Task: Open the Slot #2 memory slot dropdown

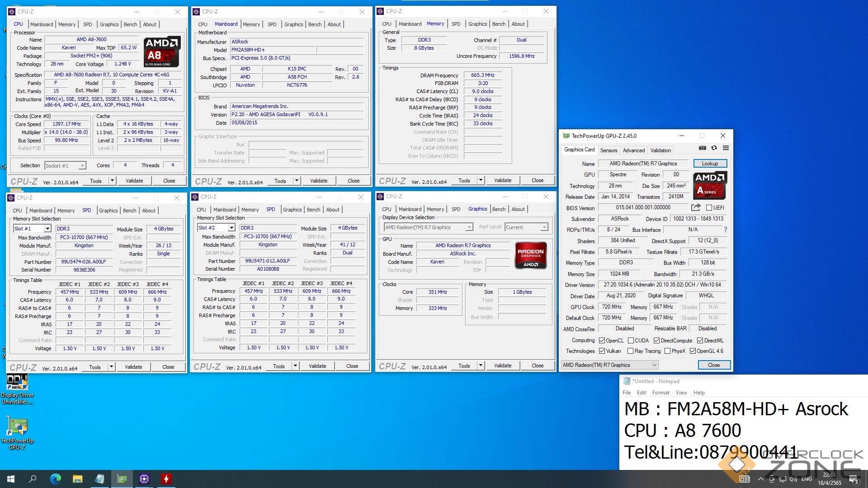Action: tap(231, 228)
